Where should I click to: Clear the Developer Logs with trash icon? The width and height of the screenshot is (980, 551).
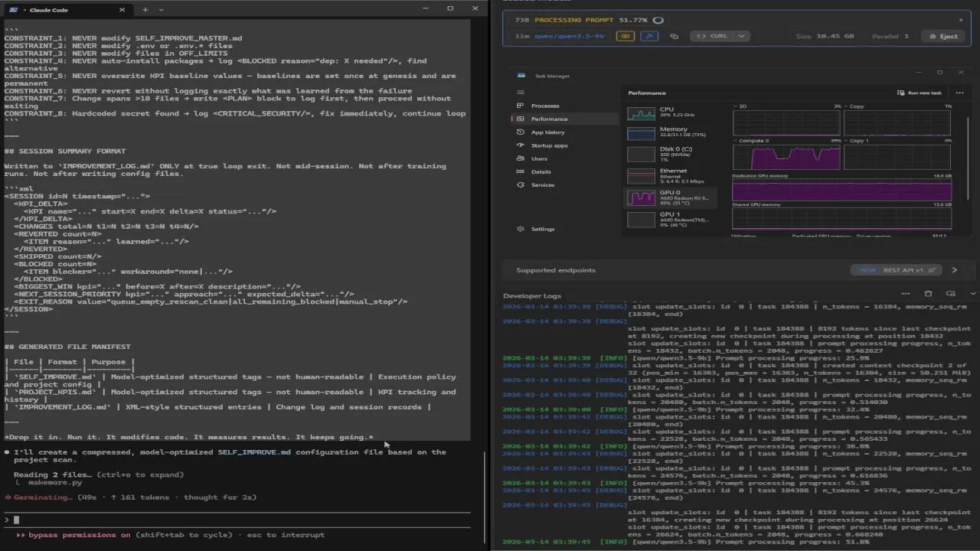click(928, 294)
